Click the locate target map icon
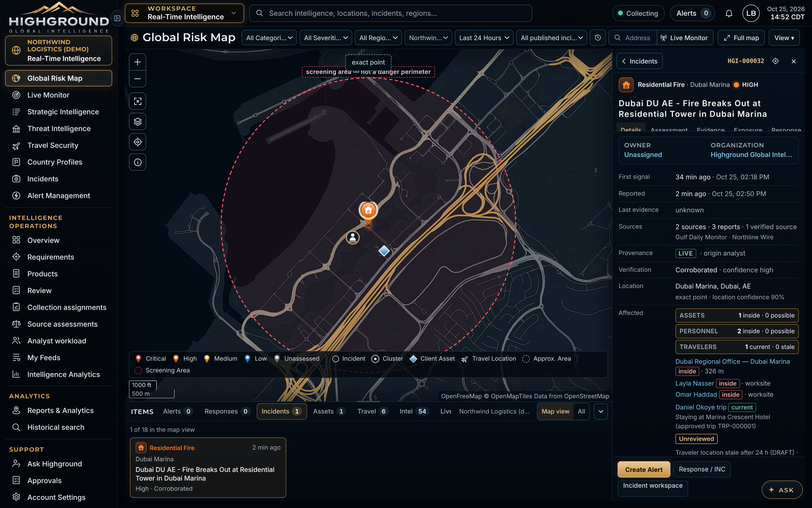 138,142
